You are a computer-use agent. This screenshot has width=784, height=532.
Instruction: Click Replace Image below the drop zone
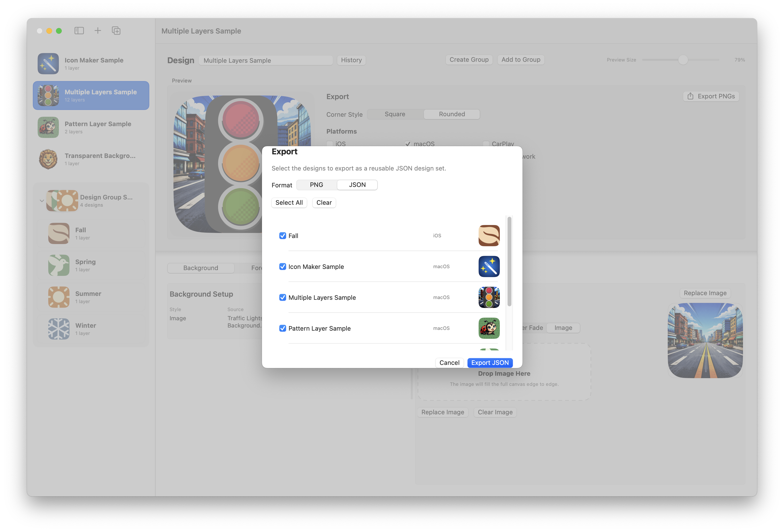pyautogui.click(x=443, y=412)
